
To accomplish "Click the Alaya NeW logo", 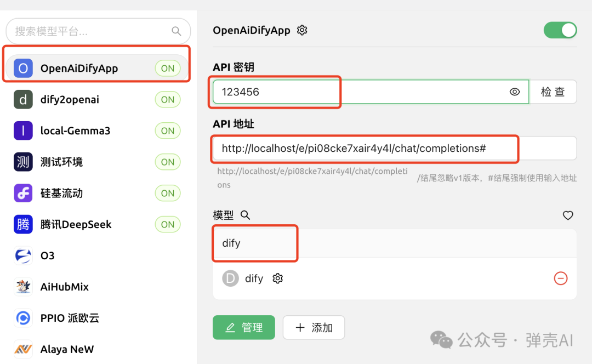I will 23,349.
